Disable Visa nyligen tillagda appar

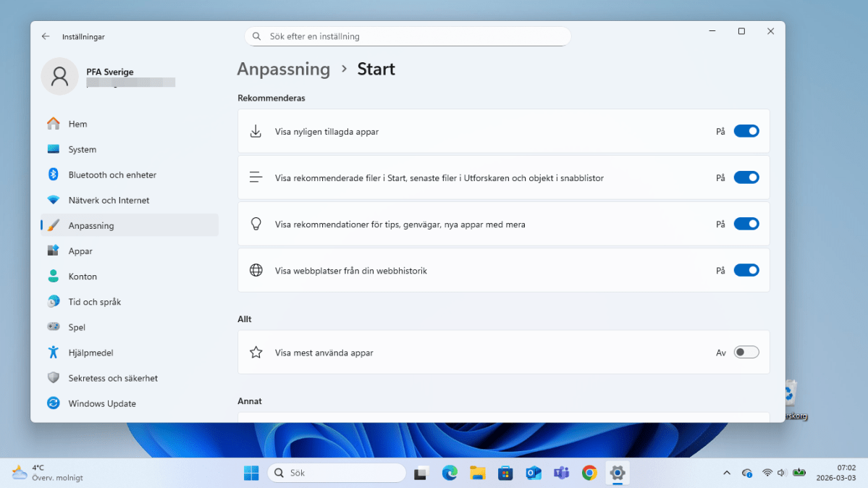[746, 131]
